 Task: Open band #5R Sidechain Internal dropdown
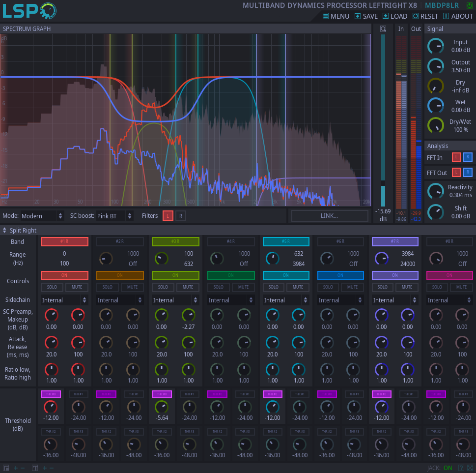pyautogui.click(x=286, y=300)
